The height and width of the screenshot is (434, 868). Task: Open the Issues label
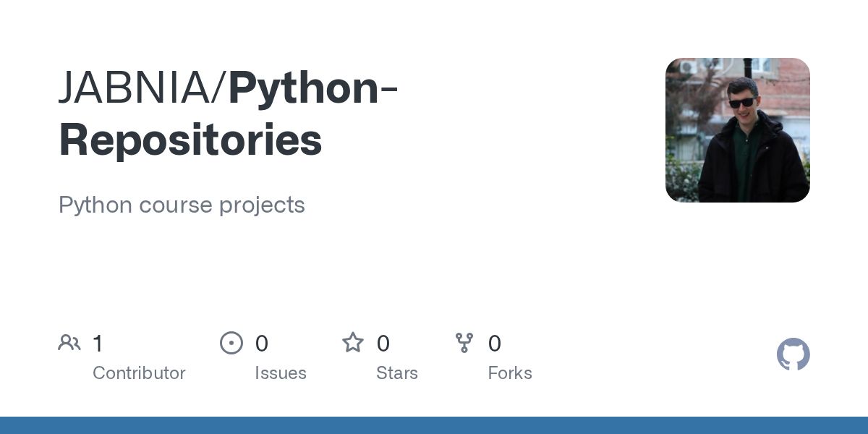[281, 373]
